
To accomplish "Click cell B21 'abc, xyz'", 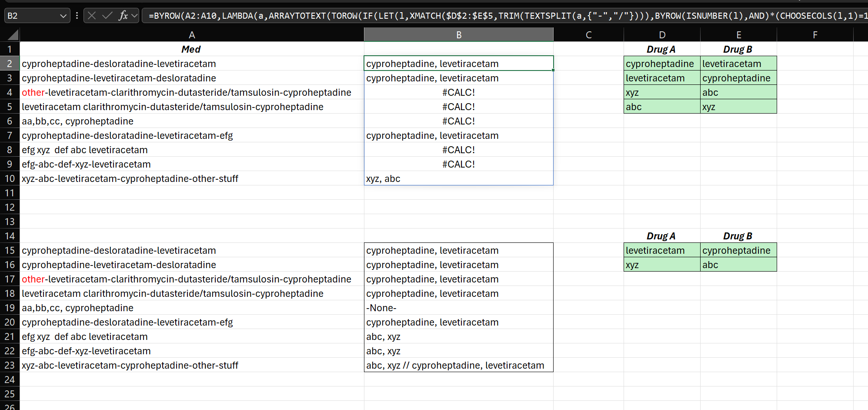I will tap(459, 336).
